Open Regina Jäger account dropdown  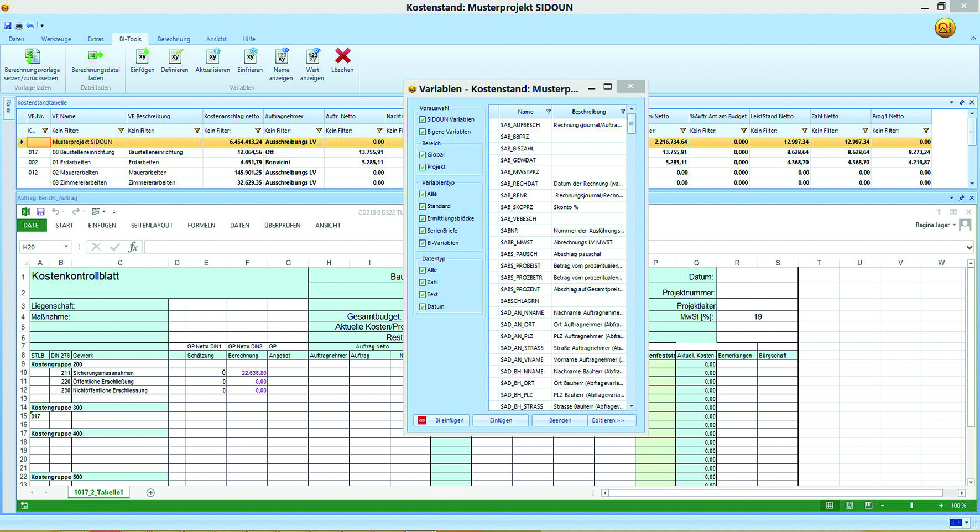pos(954,225)
